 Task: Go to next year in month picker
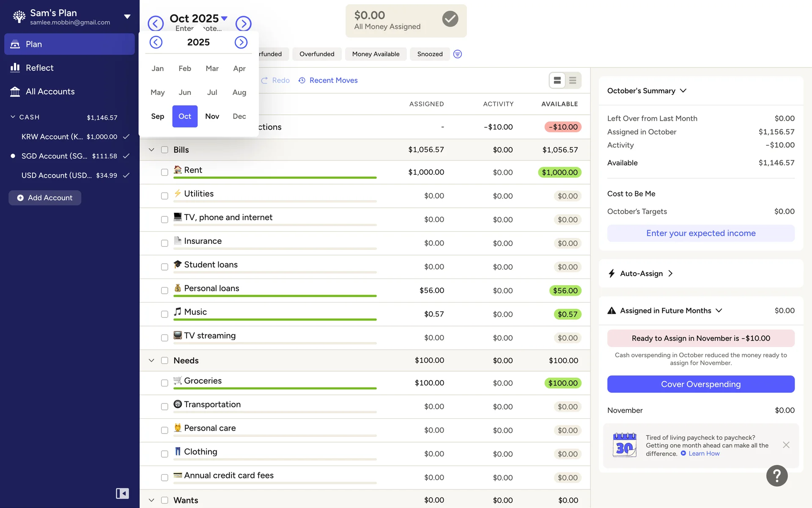click(x=241, y=42)
